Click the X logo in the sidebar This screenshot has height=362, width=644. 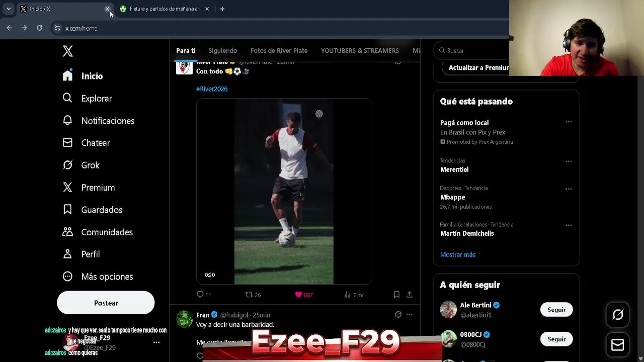pos(68,51)
